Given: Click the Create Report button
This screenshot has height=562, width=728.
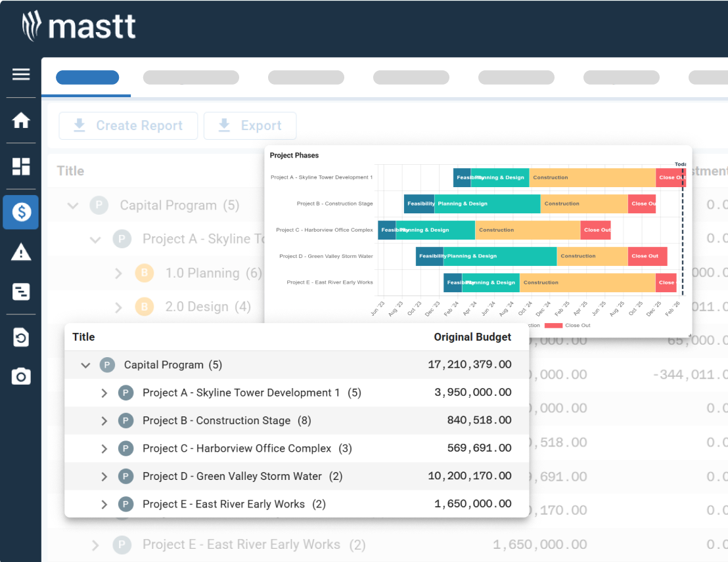Looking at the screenshot, I should pyautogui.click(x=128, y=125).
